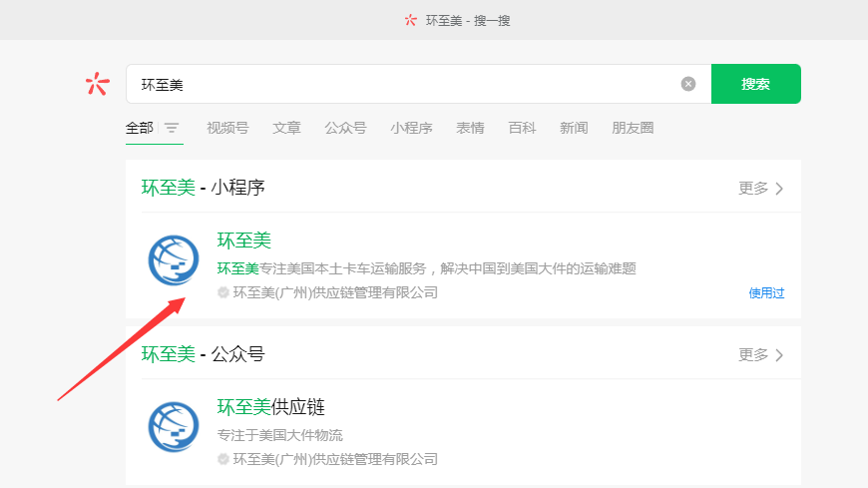Open the 环至美 mini program title link
This screenshot has height=488, width=868.
tap(244, 241)
